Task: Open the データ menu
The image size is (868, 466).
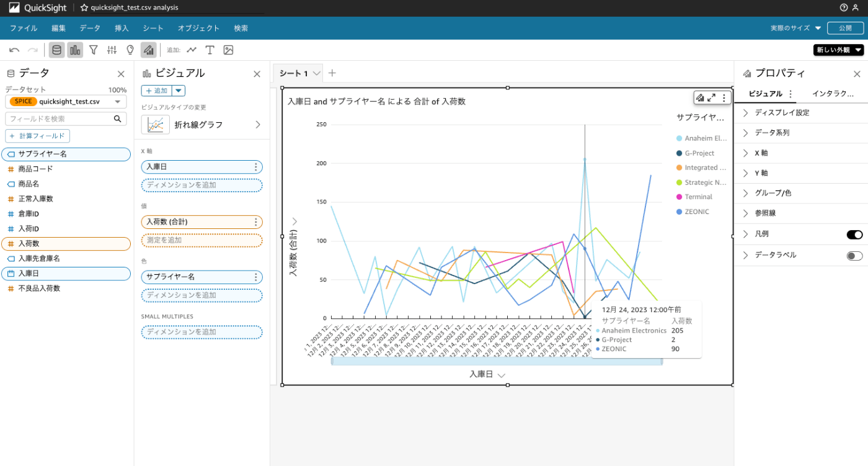Action: (x=90, y=28)
